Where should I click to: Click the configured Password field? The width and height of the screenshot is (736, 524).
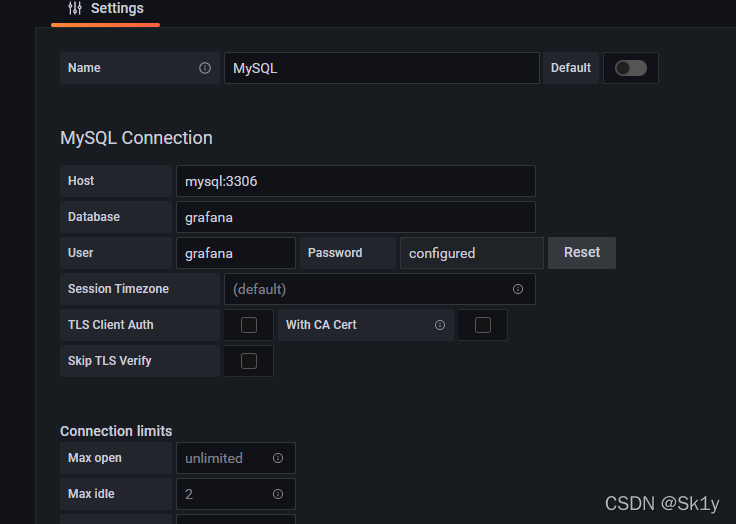coord(471,253)
